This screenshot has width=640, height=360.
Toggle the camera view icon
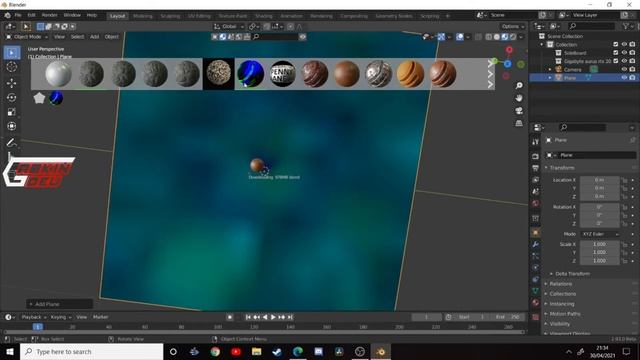[x=519, y=111]
